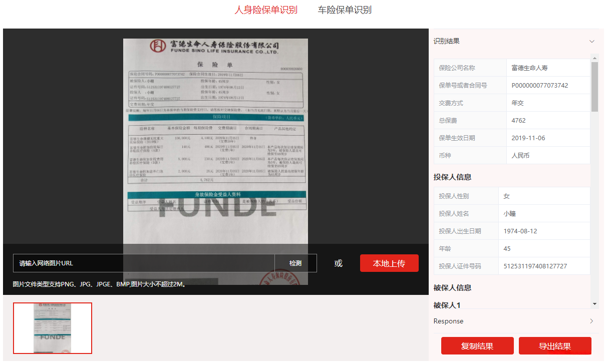The height and width of the screenshot is (364, 607).
Task: Click the policyholder name 小瞳 value
Action: 510,213
